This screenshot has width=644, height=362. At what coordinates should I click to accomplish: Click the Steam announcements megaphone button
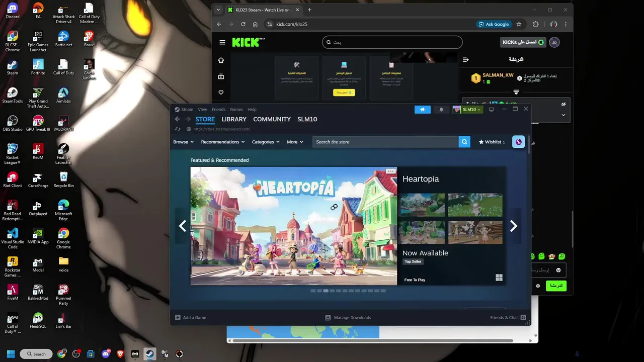pyautogui.click(x=423, y=110)
